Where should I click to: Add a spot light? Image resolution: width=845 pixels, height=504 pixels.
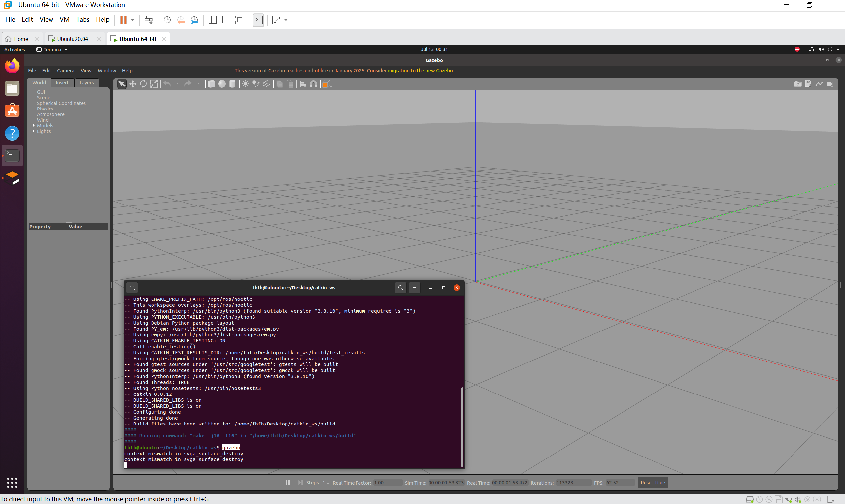(256, 84)
